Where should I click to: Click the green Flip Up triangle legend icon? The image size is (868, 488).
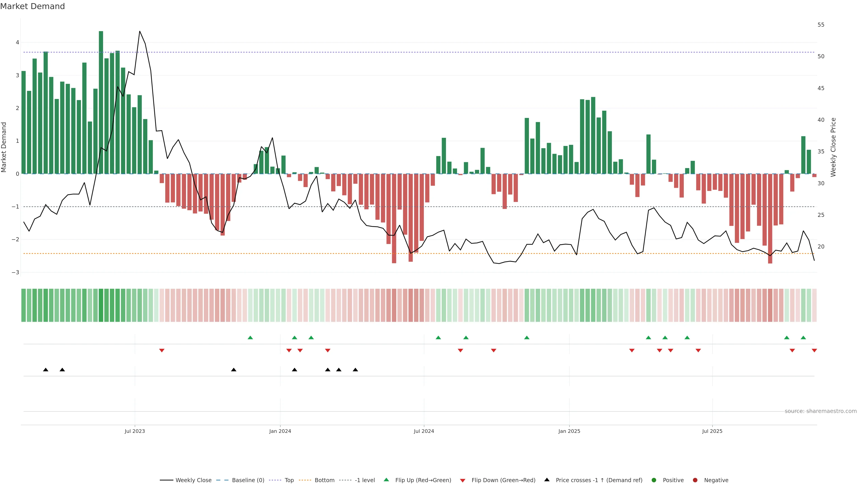[x=386, y=480]
